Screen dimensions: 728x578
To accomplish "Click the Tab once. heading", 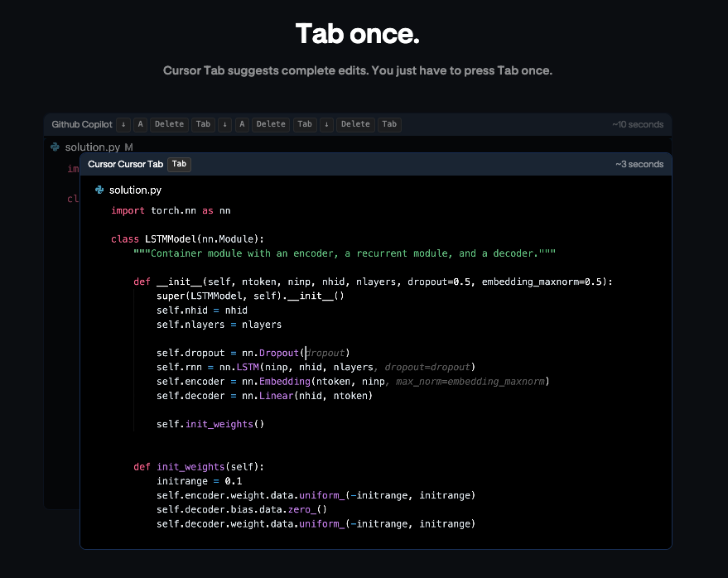I will (358, 34).
